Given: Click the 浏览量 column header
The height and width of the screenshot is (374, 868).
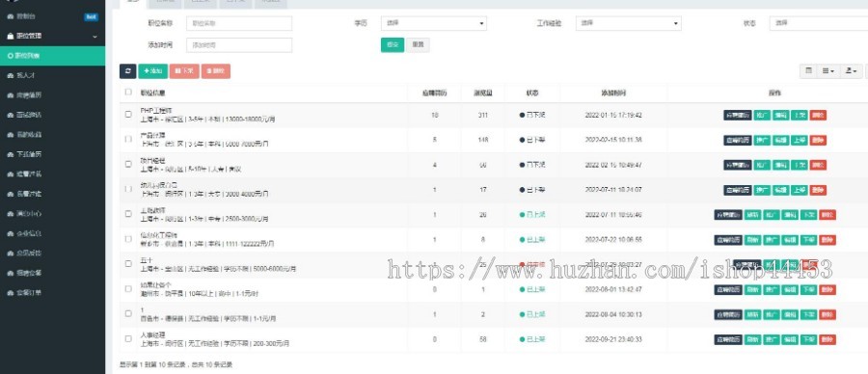Looking at the screenshot, I should 483,93.
